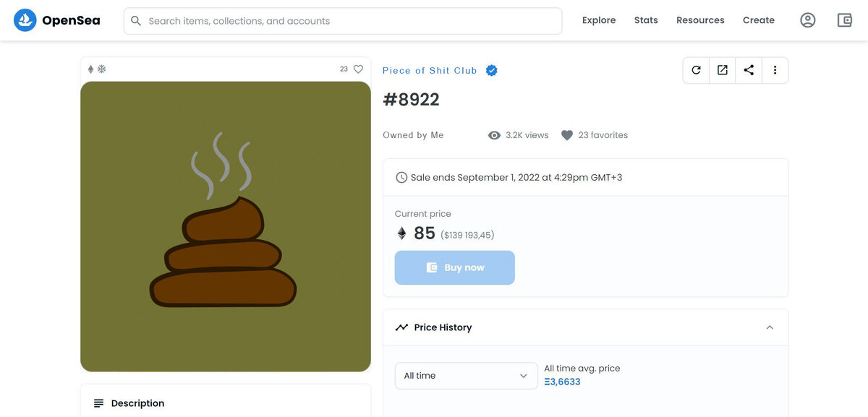Collapse the Price History section
The height and width of the screenshot is (417, 868).
pyautogui.click(x=770, y=327)
